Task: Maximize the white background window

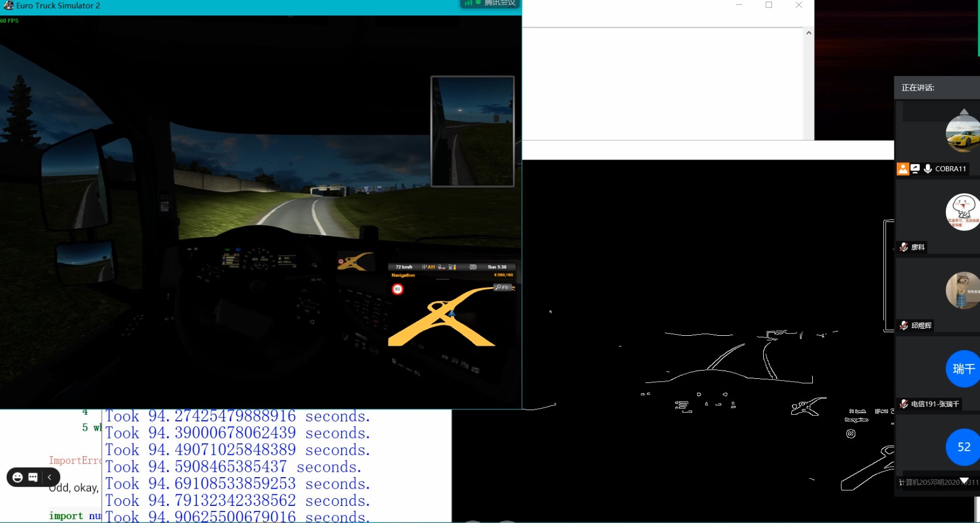Action: (x=769, y=5)
